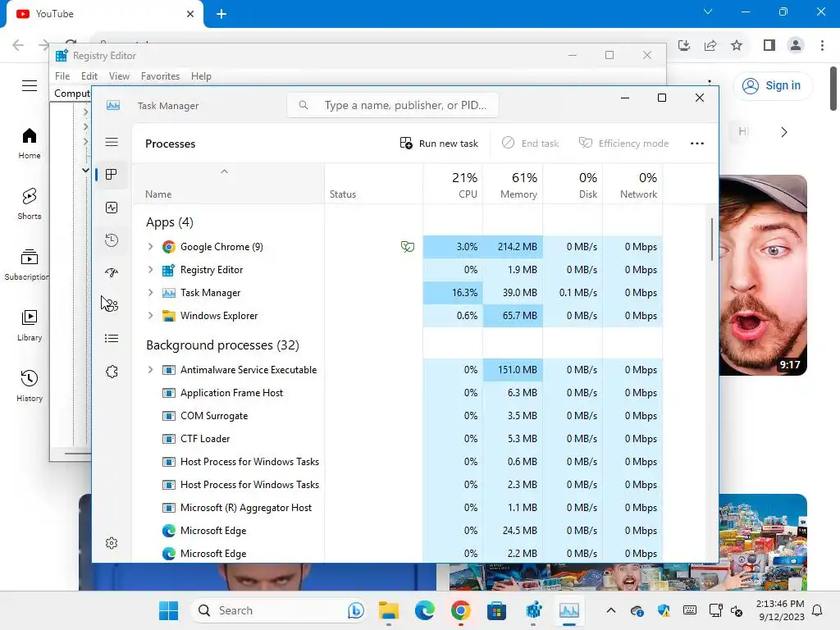The width and height of the screenshot is (840, 630).
Task: Show hidden icons chevron in system tray
Action: point(610,610)
